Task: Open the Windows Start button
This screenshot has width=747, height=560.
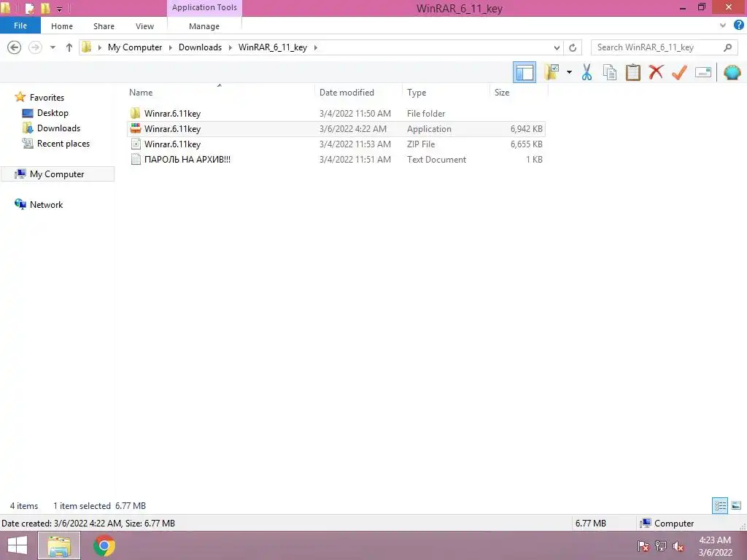Action: 18,545
